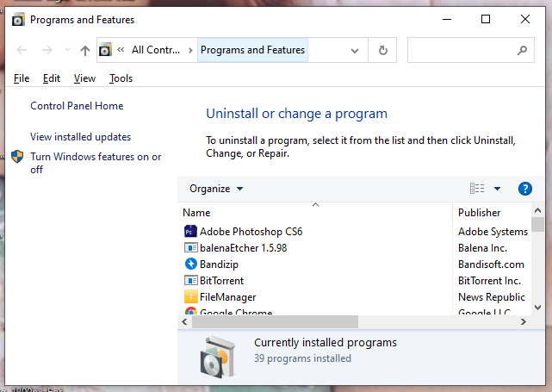Click the BitTorrent program icon
Screen dimensions: 552x392
[191, 280]
